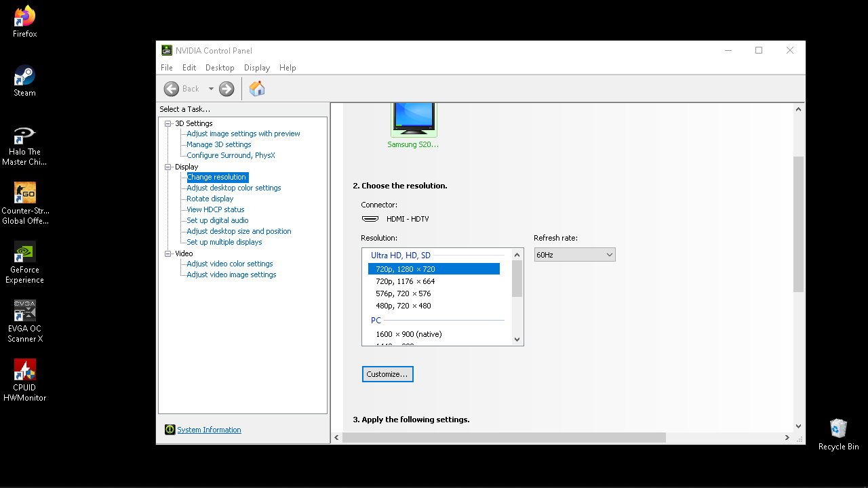Open Adjust video image settings
The width and height of the screenshot is (868, 488).
(x=231, y=274)
